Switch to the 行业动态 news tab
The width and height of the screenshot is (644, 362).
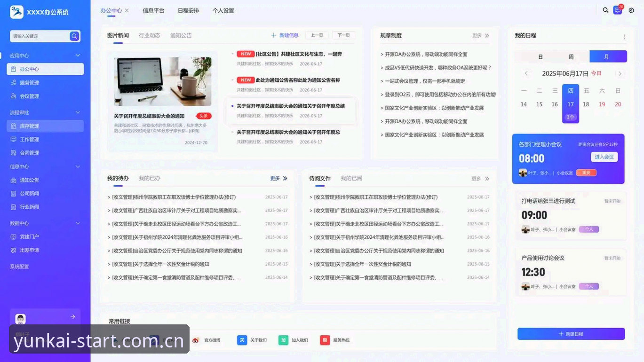[150, 35]
